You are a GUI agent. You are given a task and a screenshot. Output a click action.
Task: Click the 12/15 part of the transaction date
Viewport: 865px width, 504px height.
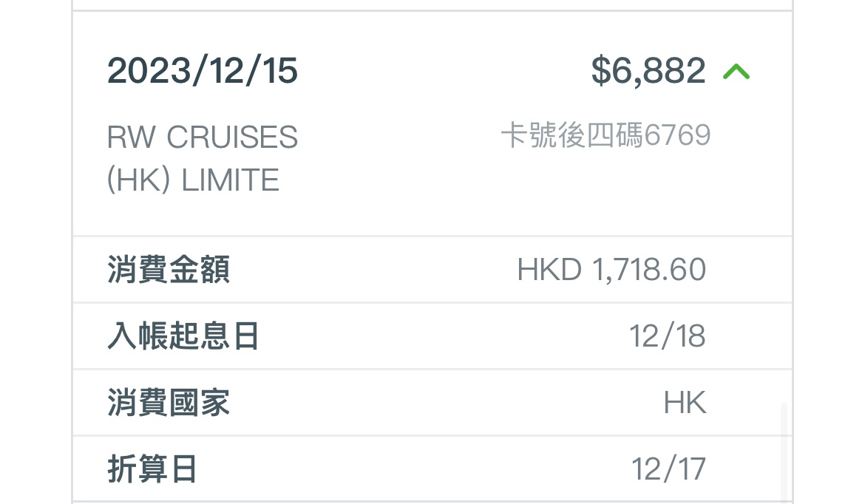[250, 72]
